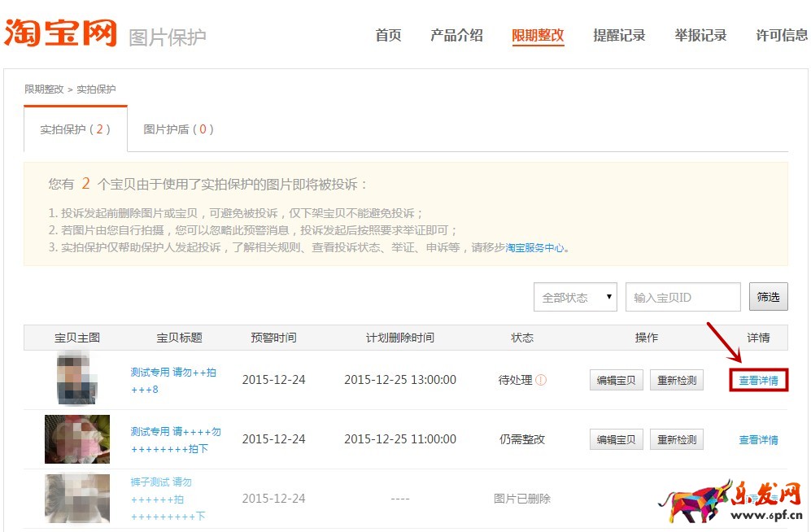811x532 pixels.
Task: Click 重新检测 for the first item
Action: coord(676,380)
